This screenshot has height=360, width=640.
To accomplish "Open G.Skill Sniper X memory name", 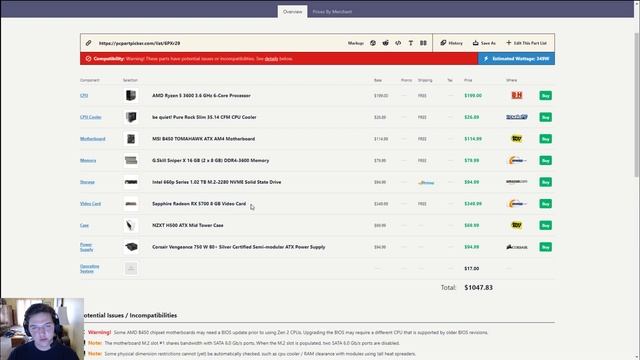I will [x=211, y=160].
